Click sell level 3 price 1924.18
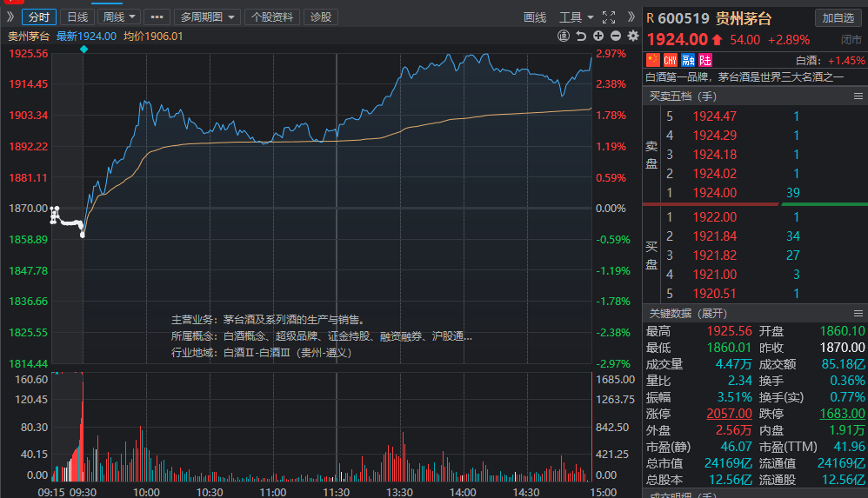Screen dimensions: 868x498 coord(715,155)
